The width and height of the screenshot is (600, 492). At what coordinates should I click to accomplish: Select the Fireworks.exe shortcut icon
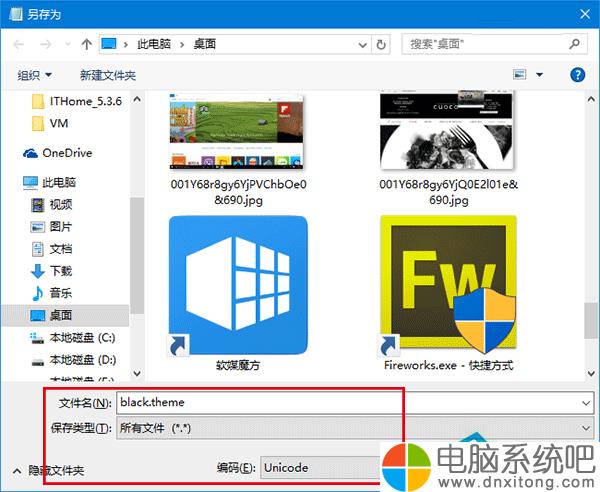tap(448, 286)
